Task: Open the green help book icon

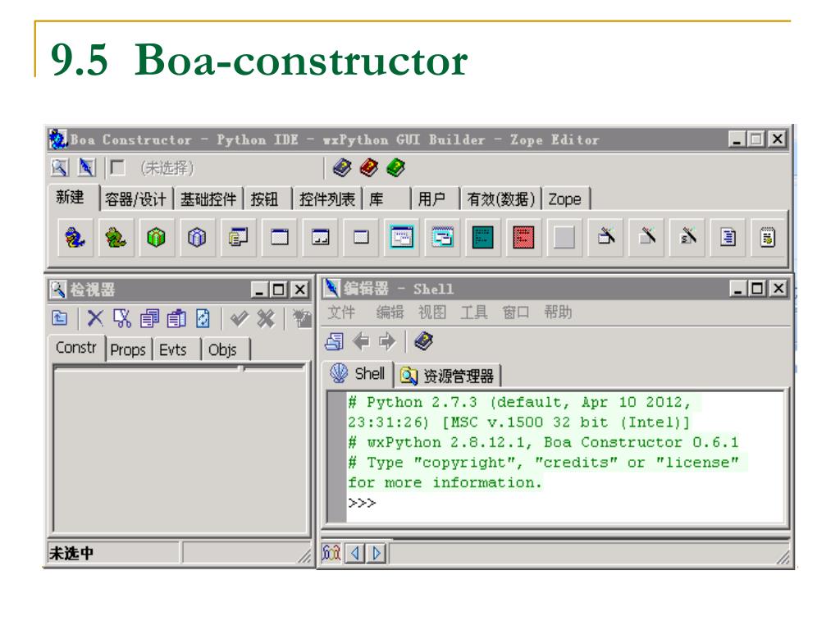Action: [x=396, y=167]
